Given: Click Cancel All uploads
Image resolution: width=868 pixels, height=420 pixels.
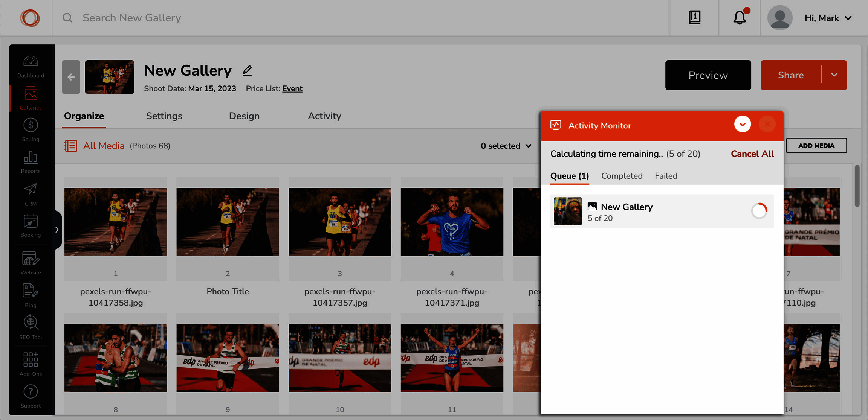Looking at the screenshot, I should [x=752, y=154].
